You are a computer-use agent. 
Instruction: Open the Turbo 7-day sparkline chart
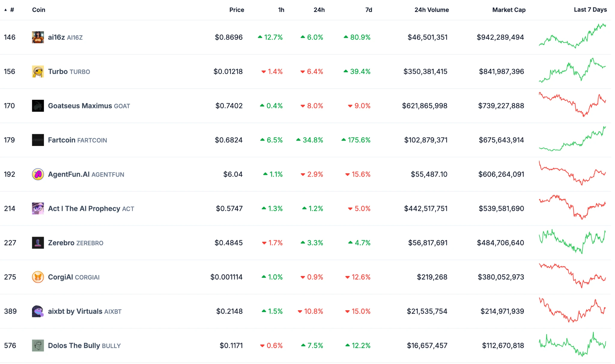[572, 71]
